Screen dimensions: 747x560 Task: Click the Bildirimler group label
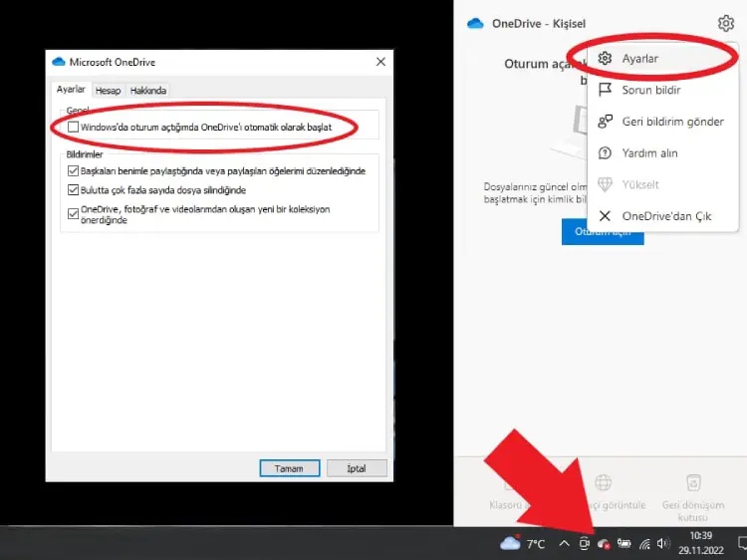tap(85, 154)
